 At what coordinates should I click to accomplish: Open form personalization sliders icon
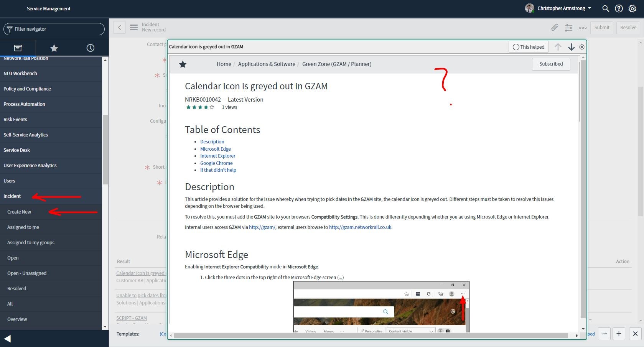coord(568,28)
